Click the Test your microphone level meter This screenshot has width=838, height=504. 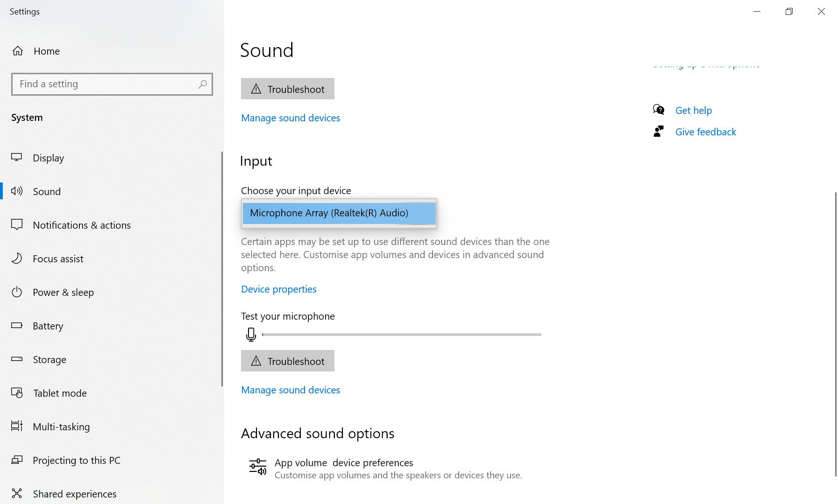(x=402, y=334)
